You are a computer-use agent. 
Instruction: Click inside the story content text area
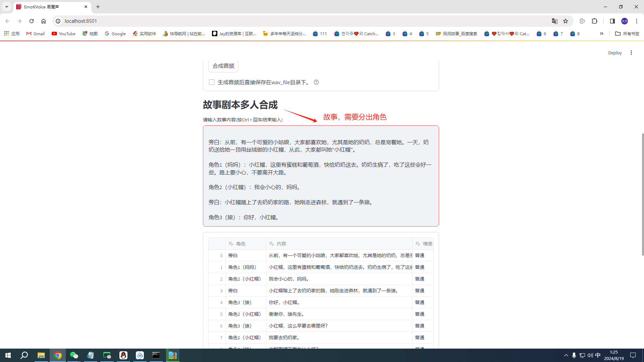pos(321,176)
